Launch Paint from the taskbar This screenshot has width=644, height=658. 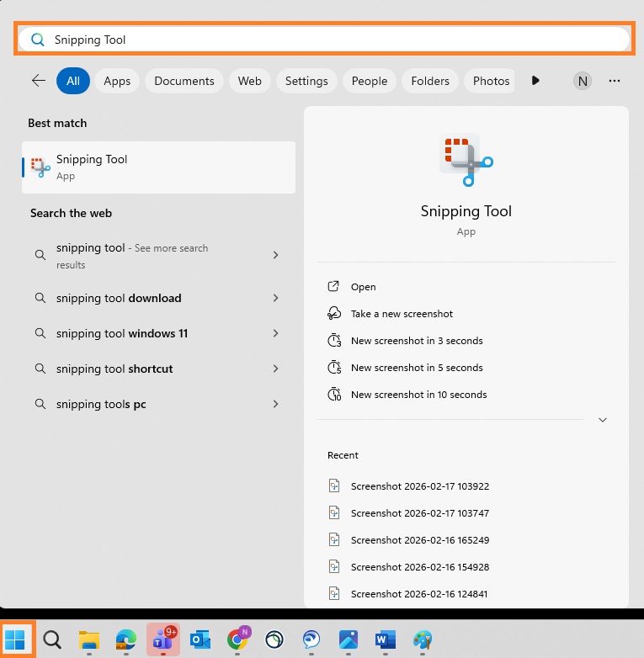click(423, 640)
